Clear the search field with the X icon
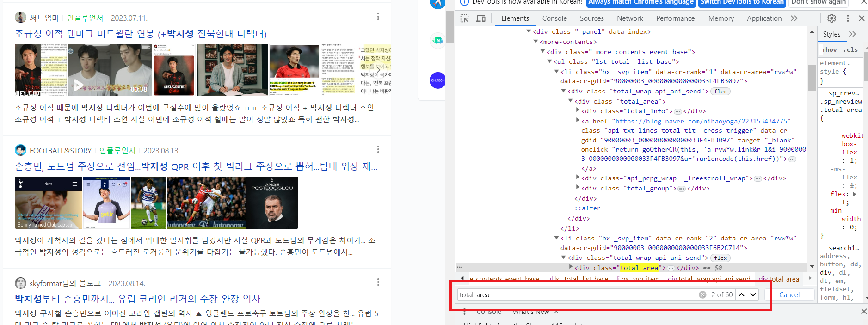868x325 pixels. [702, 295]
